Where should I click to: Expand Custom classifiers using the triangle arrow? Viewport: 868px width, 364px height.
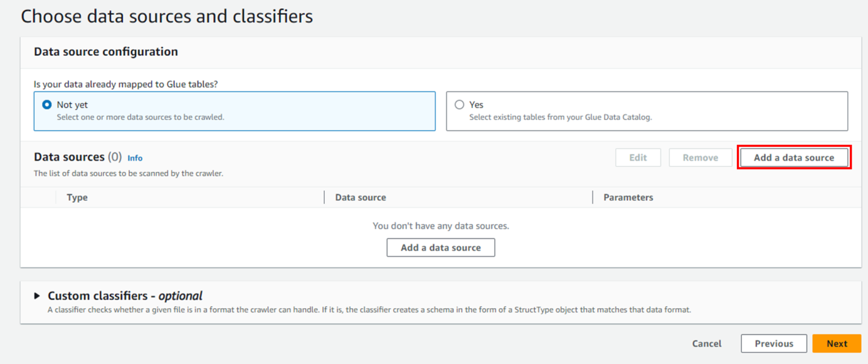[37, 296]
